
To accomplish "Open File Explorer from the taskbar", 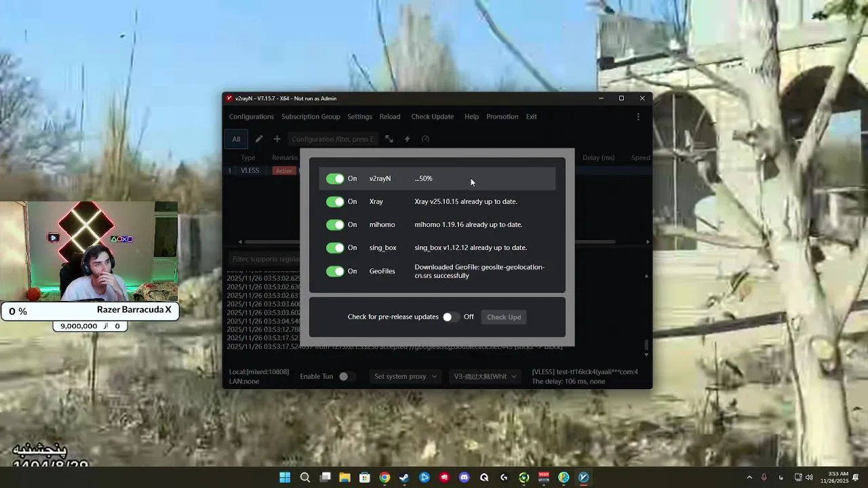I will click(x=344, y=478).
